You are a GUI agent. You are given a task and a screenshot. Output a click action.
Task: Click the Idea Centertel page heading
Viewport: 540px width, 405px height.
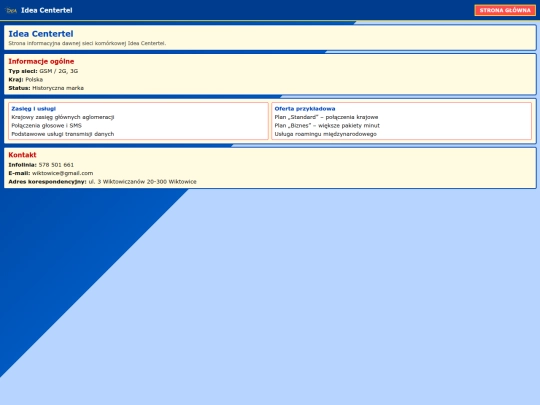41,34
